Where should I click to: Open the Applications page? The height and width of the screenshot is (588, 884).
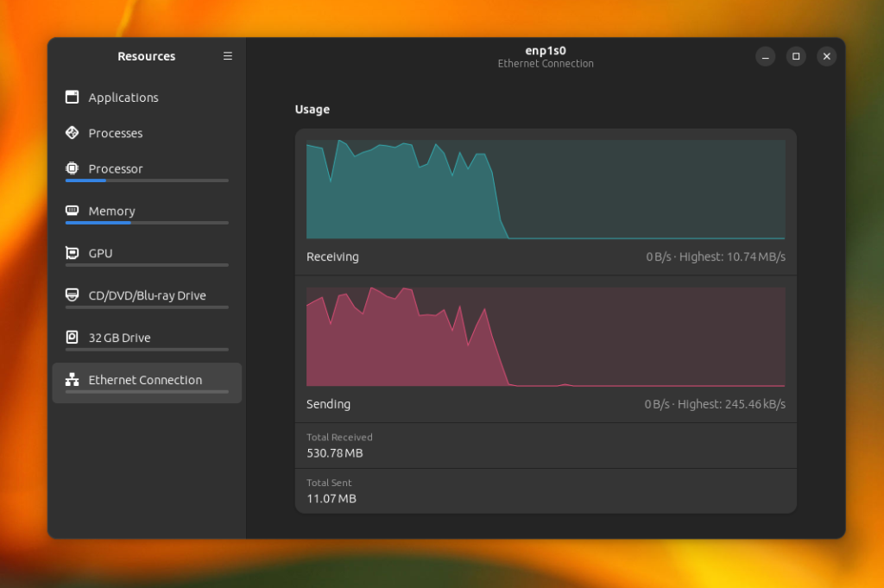pos(147,98)
